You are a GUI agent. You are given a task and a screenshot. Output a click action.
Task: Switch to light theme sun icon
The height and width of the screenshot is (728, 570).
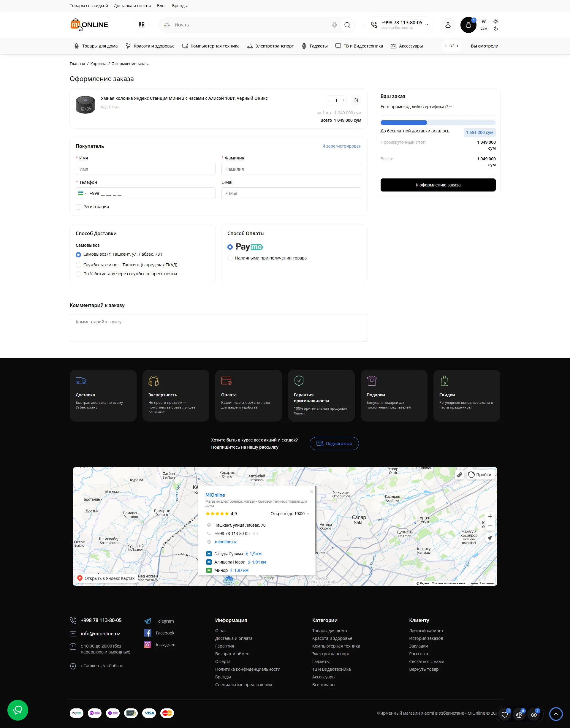click(495, 21)
